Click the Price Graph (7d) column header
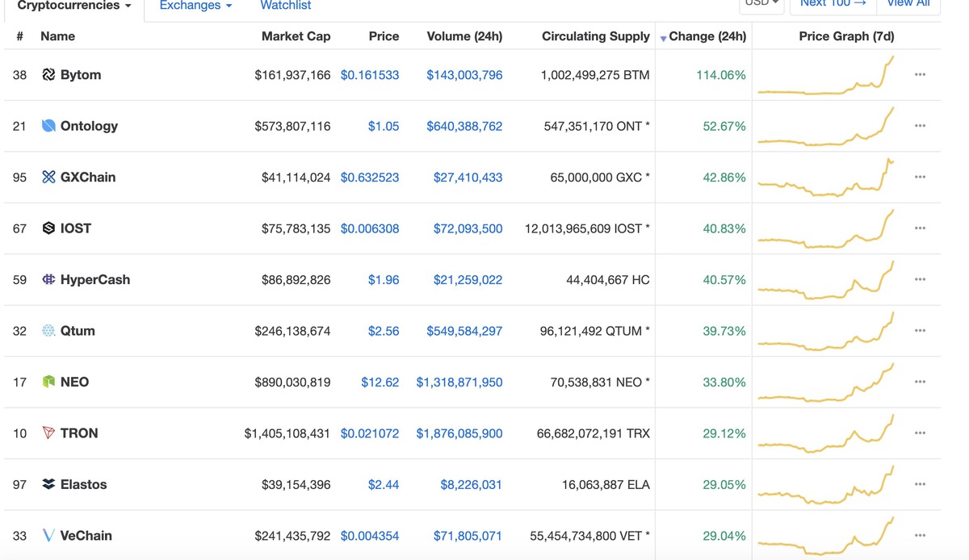Viewport: 969px width, 560px height. 846,36
